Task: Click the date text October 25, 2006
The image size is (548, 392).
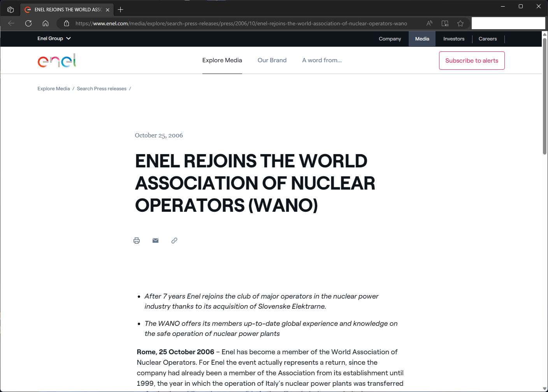Action: 159,135
